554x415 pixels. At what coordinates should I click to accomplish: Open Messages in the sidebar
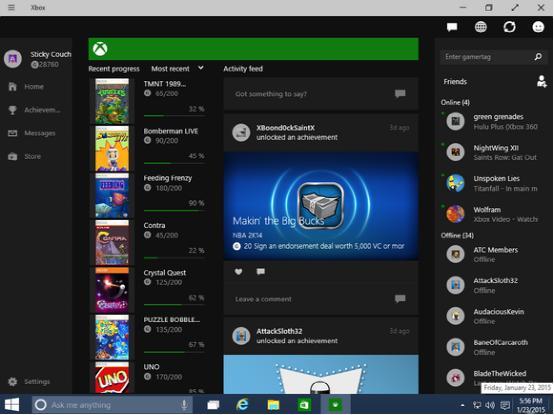(31, 133)
